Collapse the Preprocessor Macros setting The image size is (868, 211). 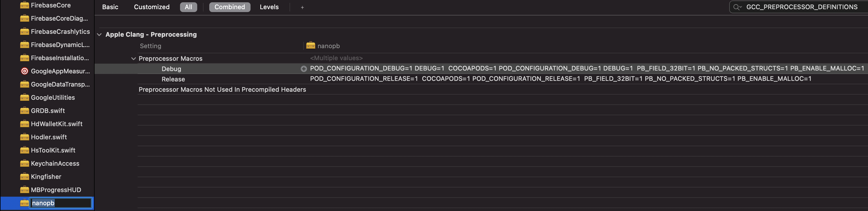click(x=133, y=58)
